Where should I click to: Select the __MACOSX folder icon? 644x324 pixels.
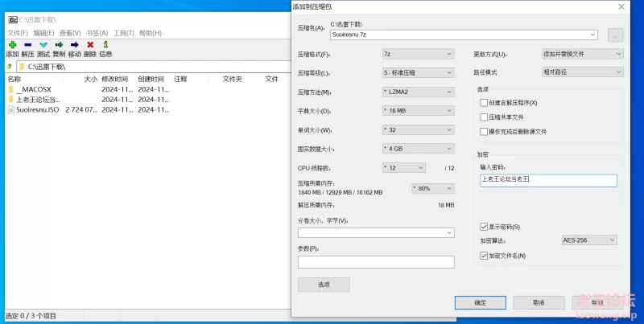pos(10,89)
